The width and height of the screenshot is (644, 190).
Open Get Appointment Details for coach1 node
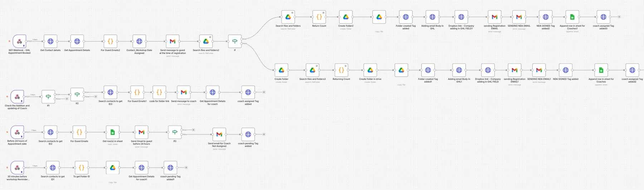click(141, 168)
